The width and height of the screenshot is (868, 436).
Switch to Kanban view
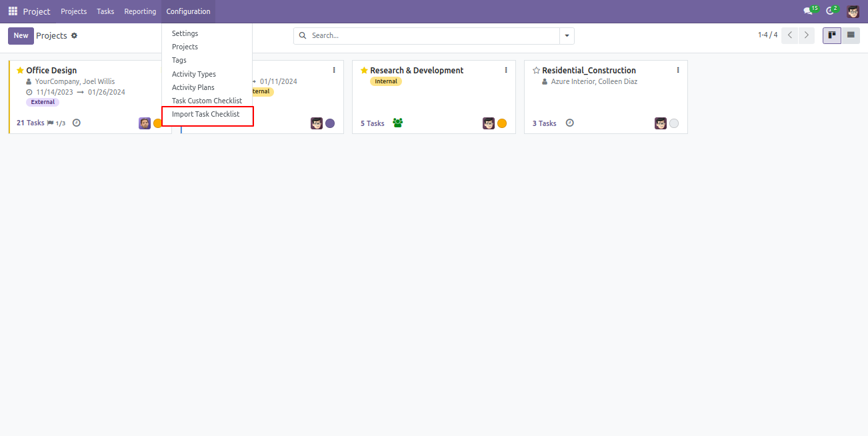click(832, 35)
